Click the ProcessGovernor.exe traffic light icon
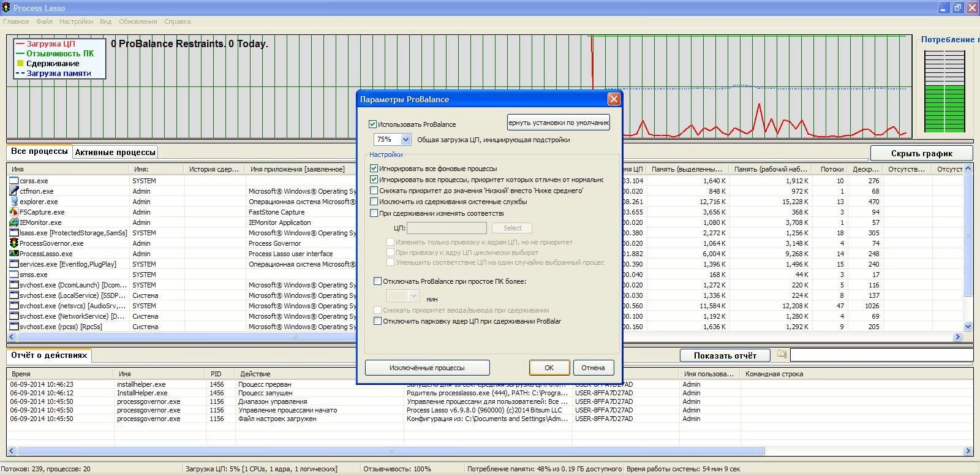The image size is (980, 475). pyautogui.click(x=13, y=243)
